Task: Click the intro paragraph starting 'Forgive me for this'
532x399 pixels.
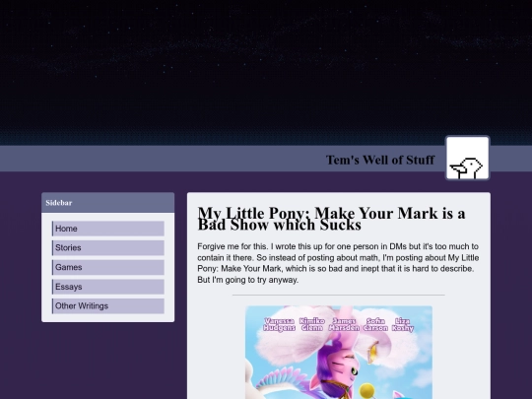Action: click(x=338, y=263)
